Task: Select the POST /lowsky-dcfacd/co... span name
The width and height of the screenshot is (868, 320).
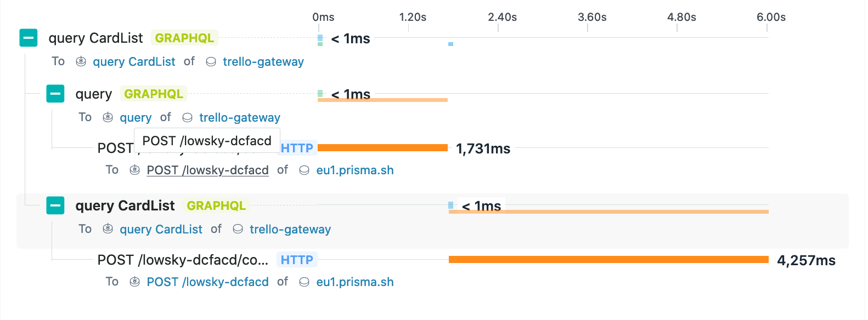Action: (183, 260)
